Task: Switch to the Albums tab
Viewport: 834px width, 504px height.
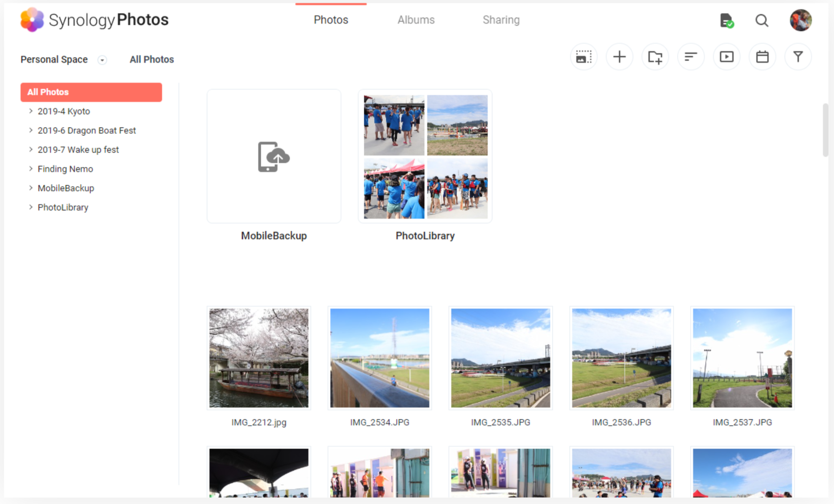Action: 416,20
